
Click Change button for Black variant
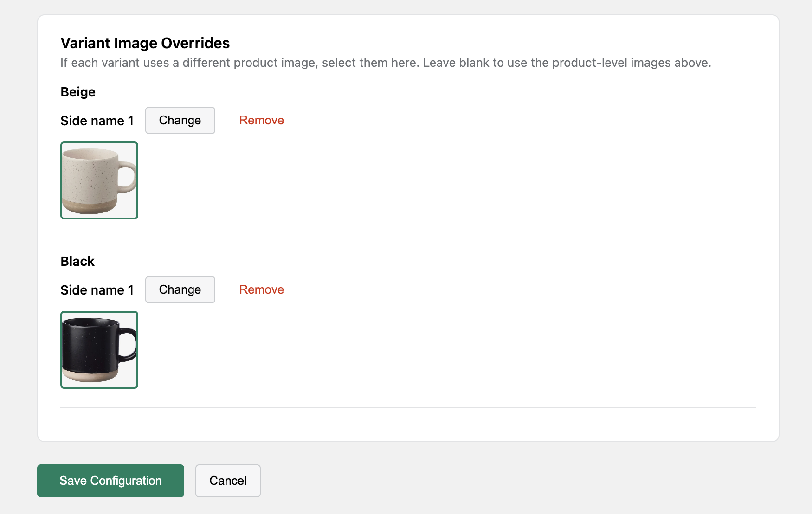pyautogui.click(x=180, y=289)
